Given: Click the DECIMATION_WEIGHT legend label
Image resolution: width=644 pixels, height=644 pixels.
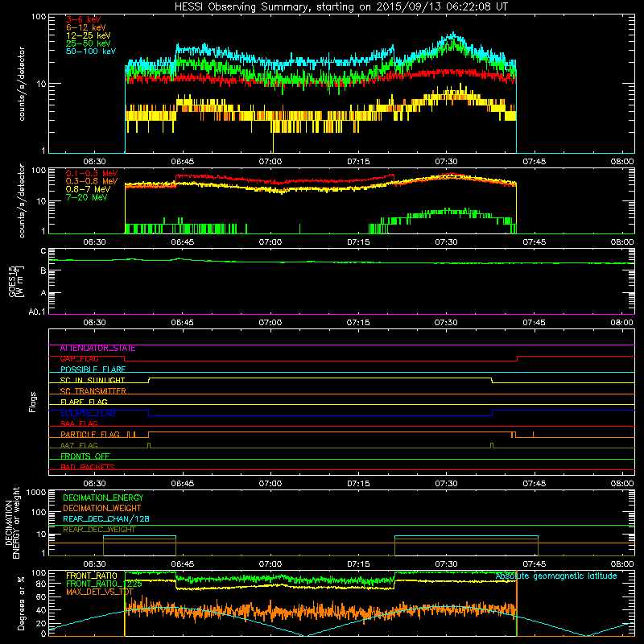Looking at the screenshot, I should point(102,509).
